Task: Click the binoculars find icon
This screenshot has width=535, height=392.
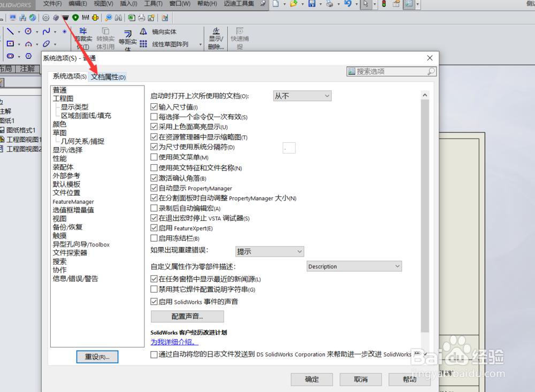Action: click(118, 18)
